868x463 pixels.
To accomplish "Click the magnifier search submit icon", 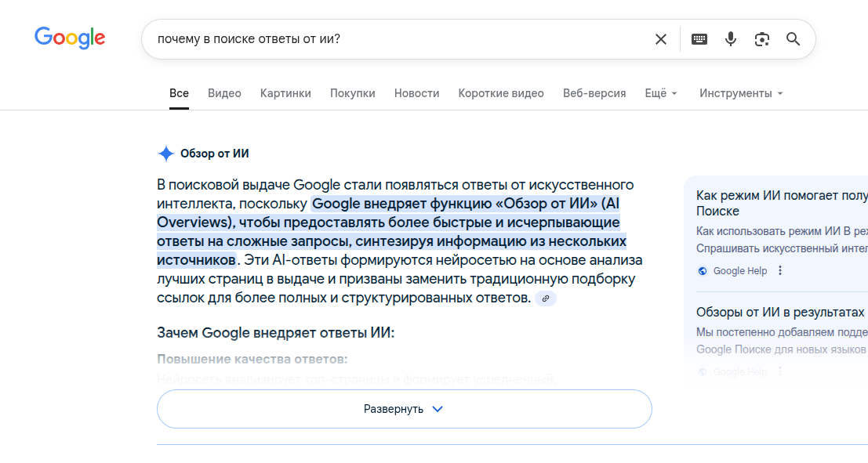I will pyautogui.click(x=793, y=39).
